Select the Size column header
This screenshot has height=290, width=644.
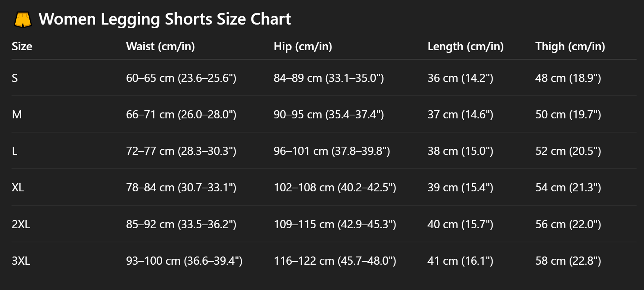(22, 46)
